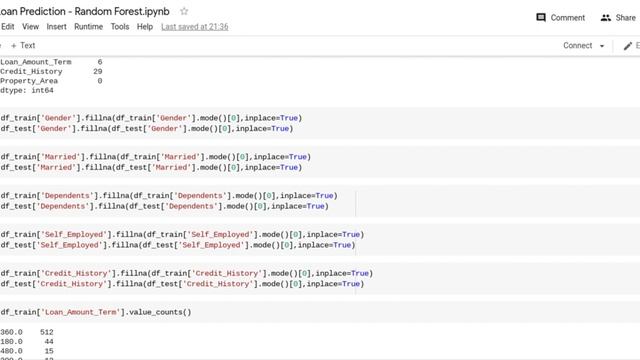The width and height of the screenshot is (640, 360).
Task: Open the Connect dropdown arrow
Action: click(602, 46)
